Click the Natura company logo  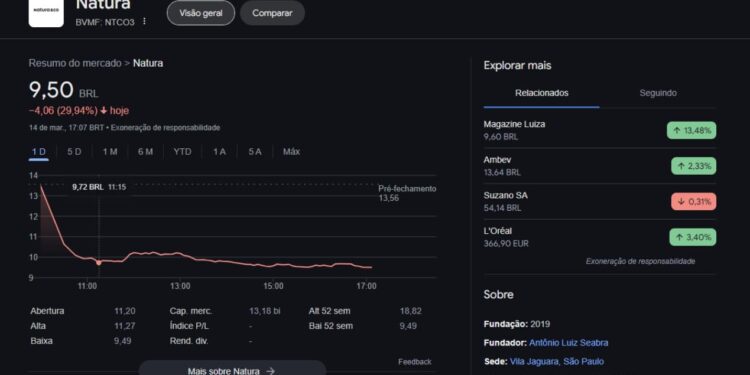[46, 13]
